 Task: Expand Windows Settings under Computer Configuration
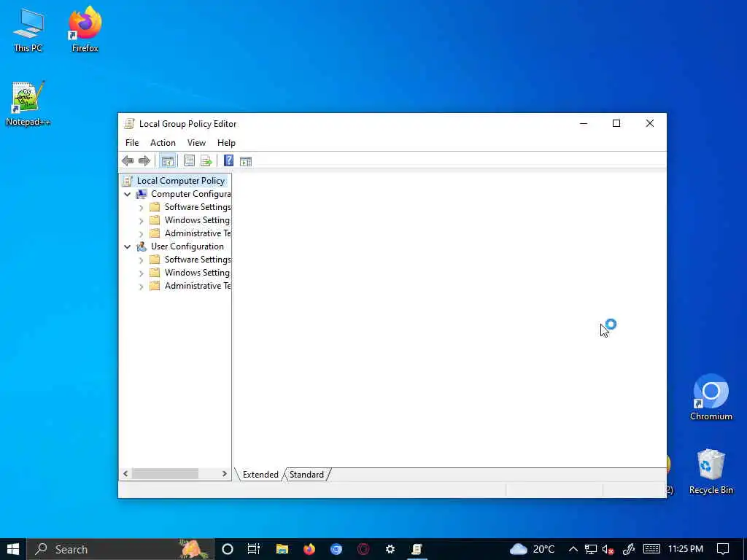click(141, 221)
